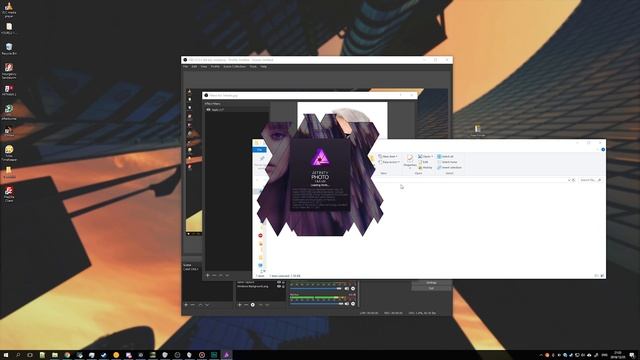Viewport: 640px width, 360px height.
Task: Click Pin to Quick access in Explorer ribbon
Action: click(261, 160)
